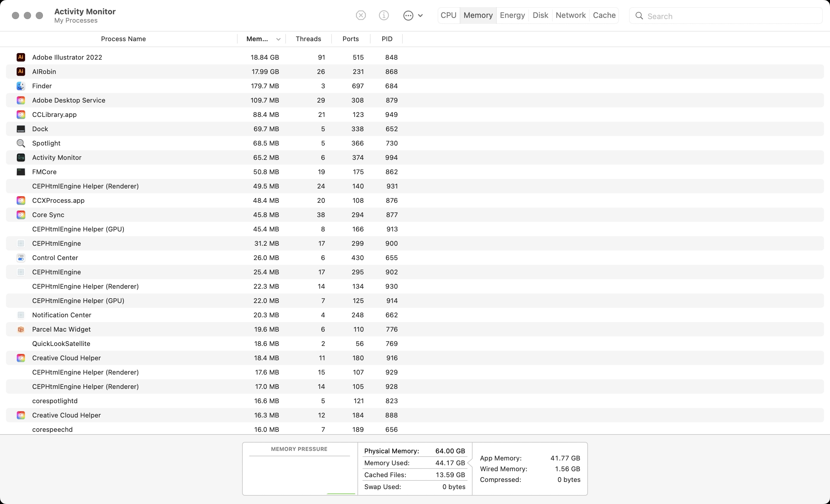This screenshot has width=830, height=504.
Task: Click the Spotlight magnifying glass process icon
Action: pyautogui.click(x=21, y=143)
